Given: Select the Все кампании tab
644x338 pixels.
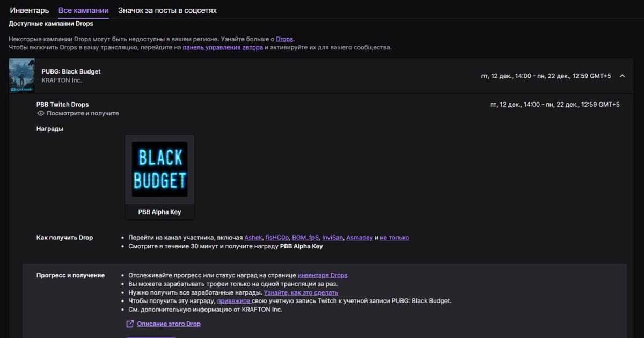Looking at the screenshot, I should click(83, 10).
